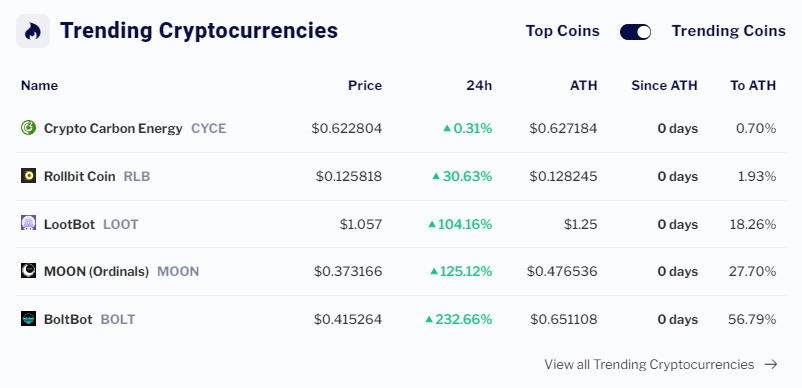The image size is (802, 388).
Task: Select the Trending Coins label
Action: (728, 31)
